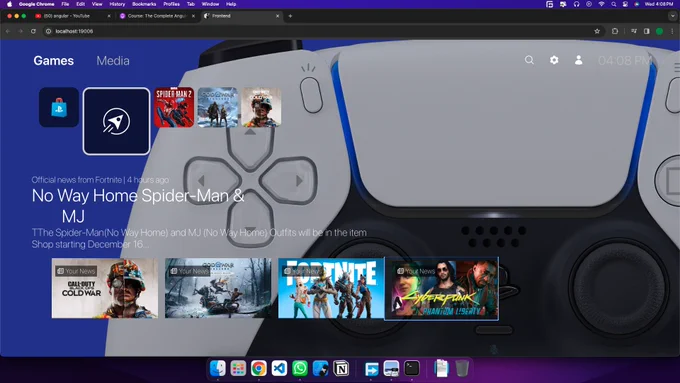Open the PlayStation Store tile
Screen dimensions: 680x383
[59, 107]
